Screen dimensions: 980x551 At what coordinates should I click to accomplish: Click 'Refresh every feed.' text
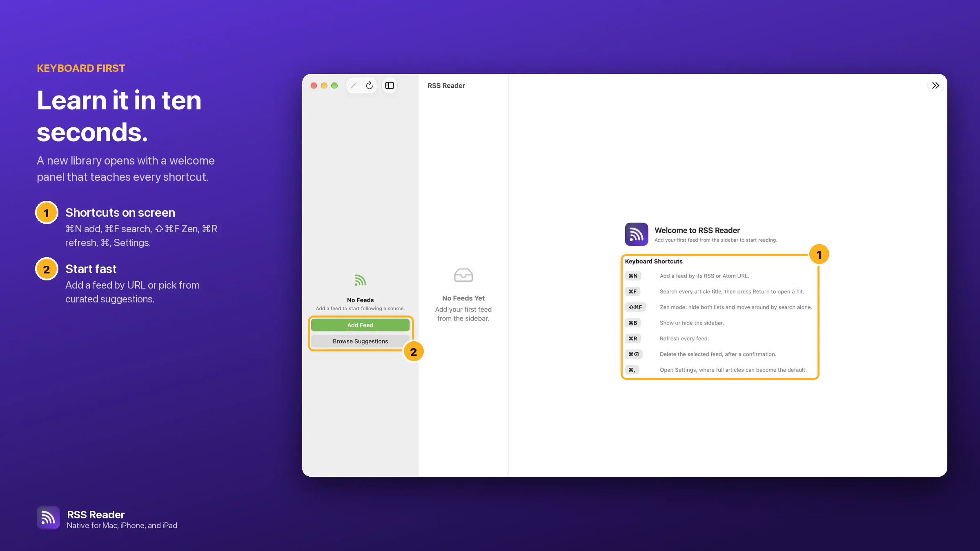pos(684,338)
